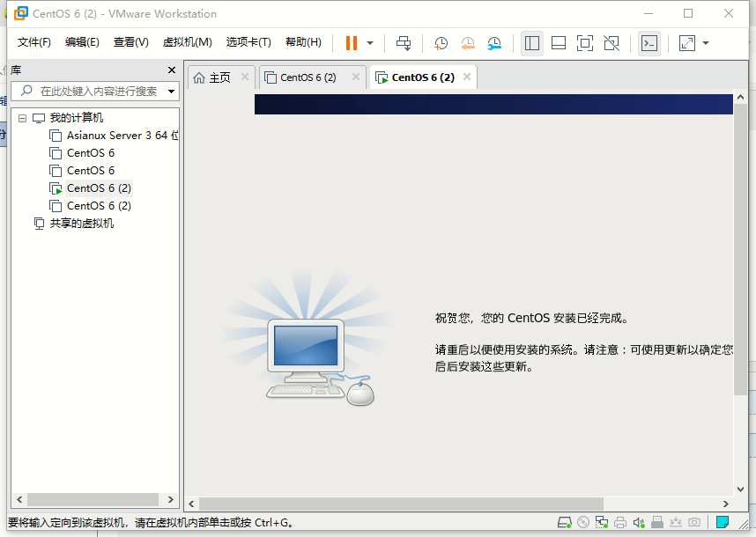The height and width of the screenshot is (537, 756).
Task: Click inside VM on 祝贺您 completion text
Action: 531,319
